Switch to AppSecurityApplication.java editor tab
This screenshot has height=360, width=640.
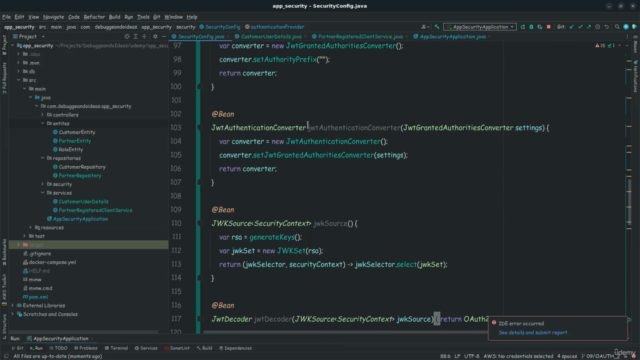(x=452, y=36)
